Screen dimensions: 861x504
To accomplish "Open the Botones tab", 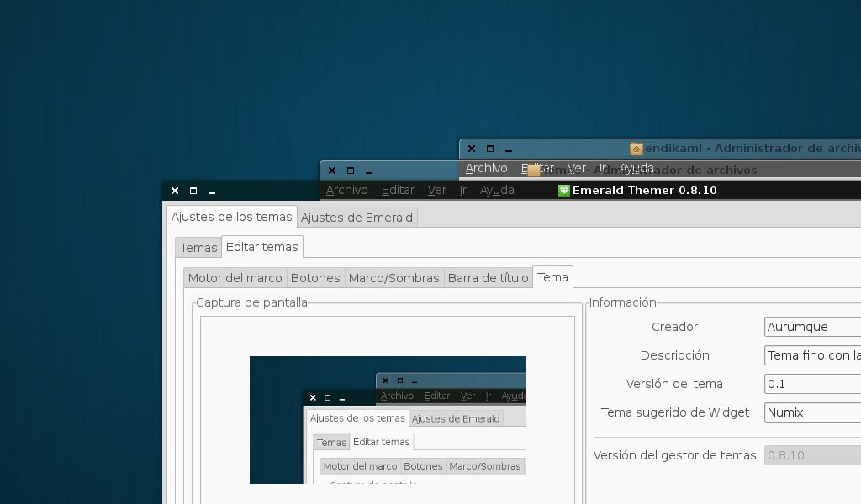I will pos(315,278).
